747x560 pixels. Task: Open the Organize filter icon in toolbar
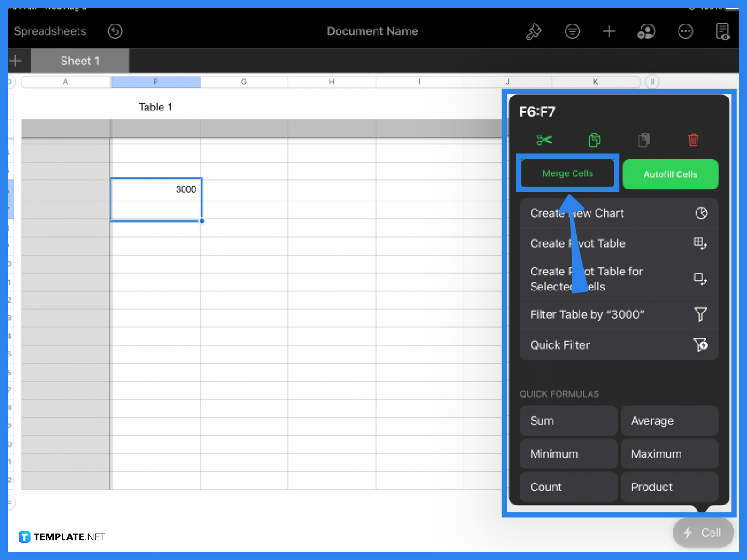click(x=572, y=32)
